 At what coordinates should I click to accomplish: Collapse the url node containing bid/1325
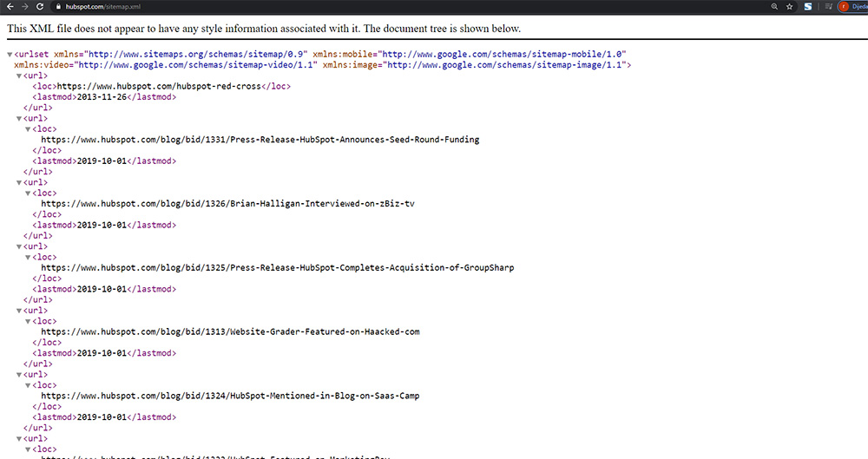point(19,246)
